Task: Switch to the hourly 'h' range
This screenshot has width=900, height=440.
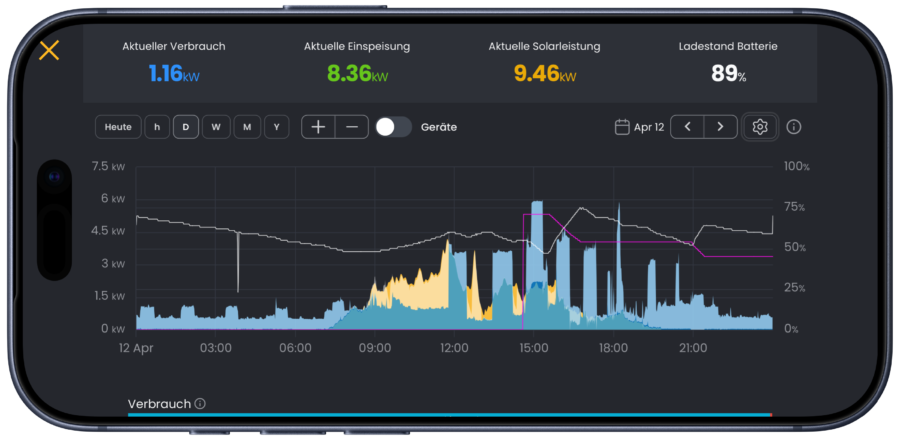Action: point(157,127)
